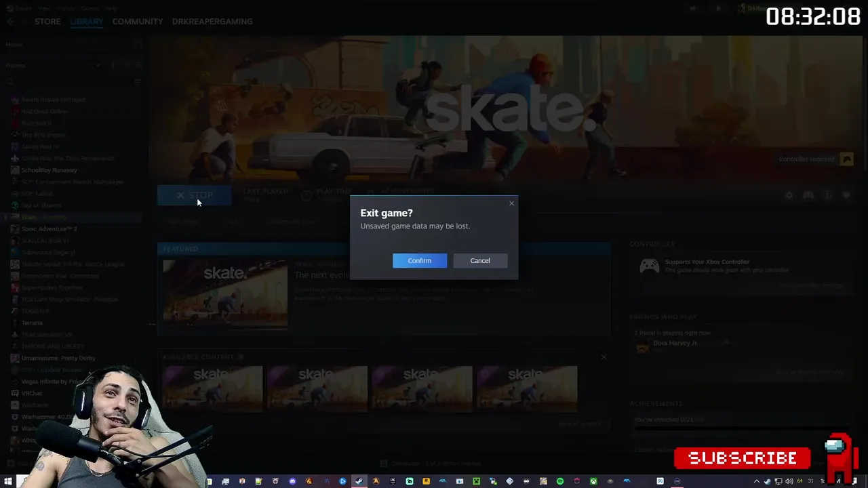Select Summoners War: Chronicles in library
Screen dimensions: 868x488
point(60,276)
